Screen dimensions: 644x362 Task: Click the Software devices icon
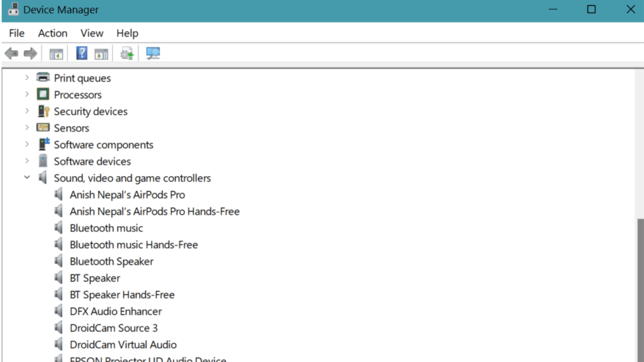43,161
